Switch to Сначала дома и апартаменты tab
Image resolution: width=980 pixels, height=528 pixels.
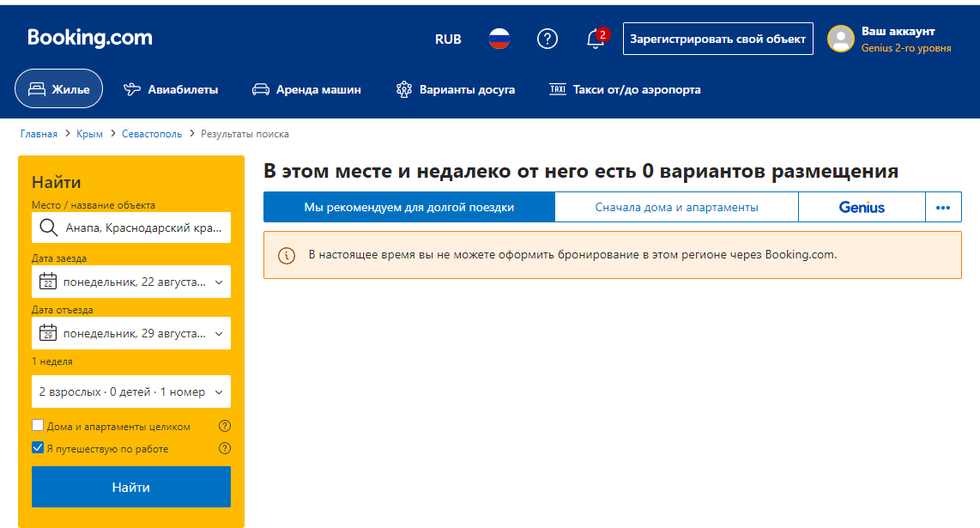click(x=677, y=206)
